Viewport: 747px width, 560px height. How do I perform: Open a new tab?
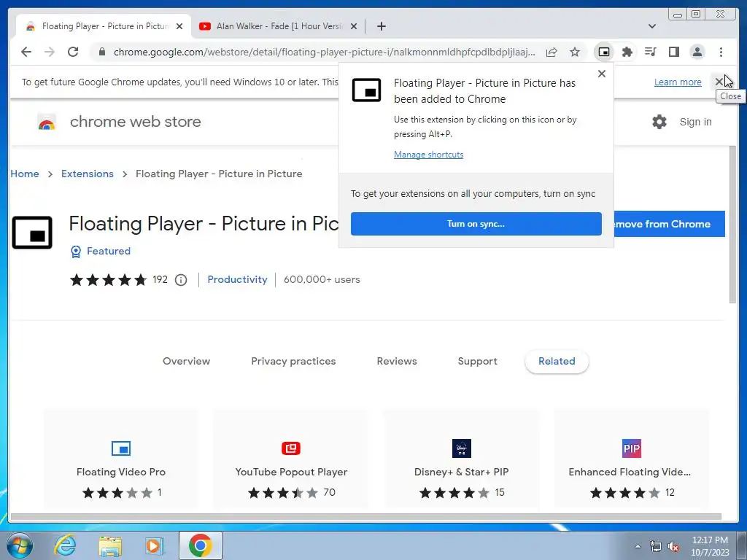point(381,26)
